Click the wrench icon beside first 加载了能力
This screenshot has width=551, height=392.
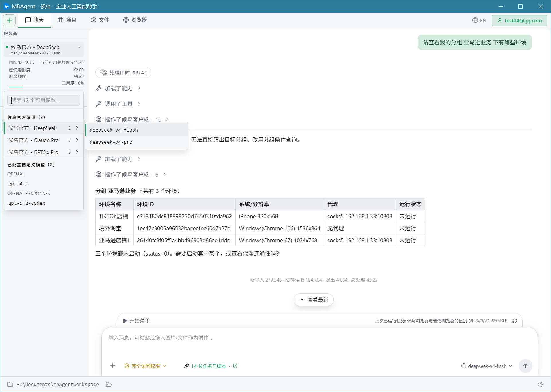pyautogui.click(x=99, y=88)
